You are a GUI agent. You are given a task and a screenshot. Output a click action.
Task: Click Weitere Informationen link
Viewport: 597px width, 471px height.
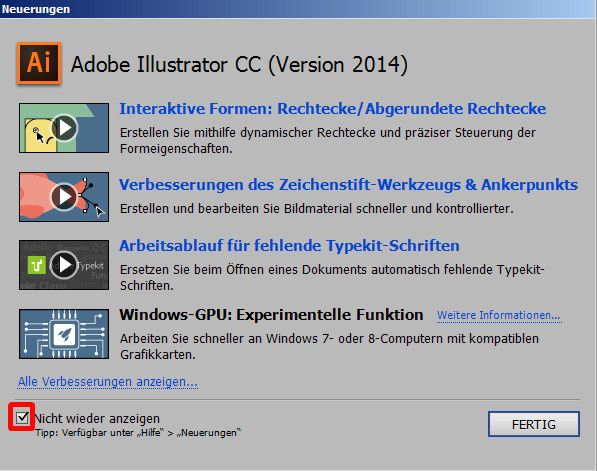tap(498, 315)
